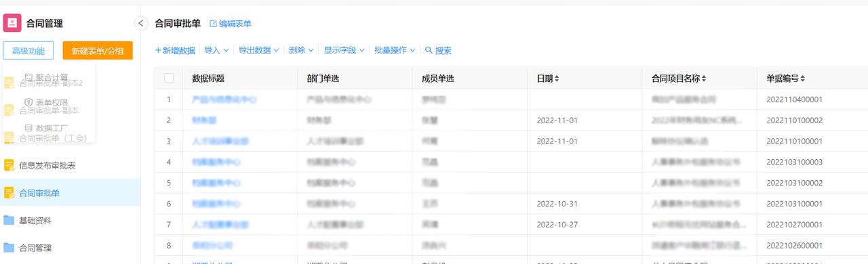Screen dimensions: 868x264
Task: Collapse the sidebar with the chevron button
Action: [141, 23]
